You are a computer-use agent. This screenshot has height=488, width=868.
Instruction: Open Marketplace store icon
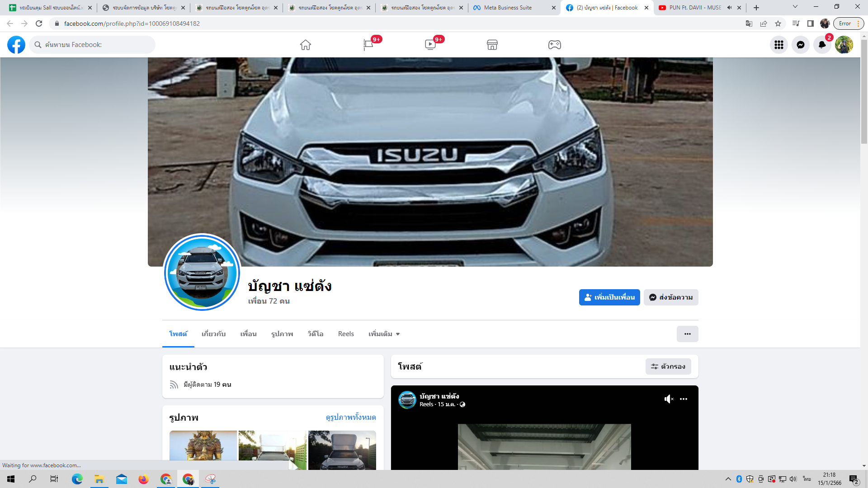492,45
